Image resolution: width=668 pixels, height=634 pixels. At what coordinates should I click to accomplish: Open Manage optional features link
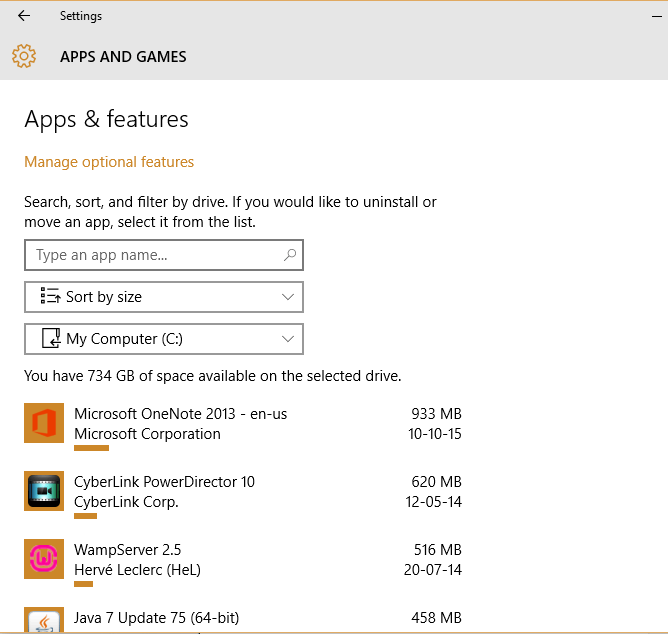tap(109, 162)
